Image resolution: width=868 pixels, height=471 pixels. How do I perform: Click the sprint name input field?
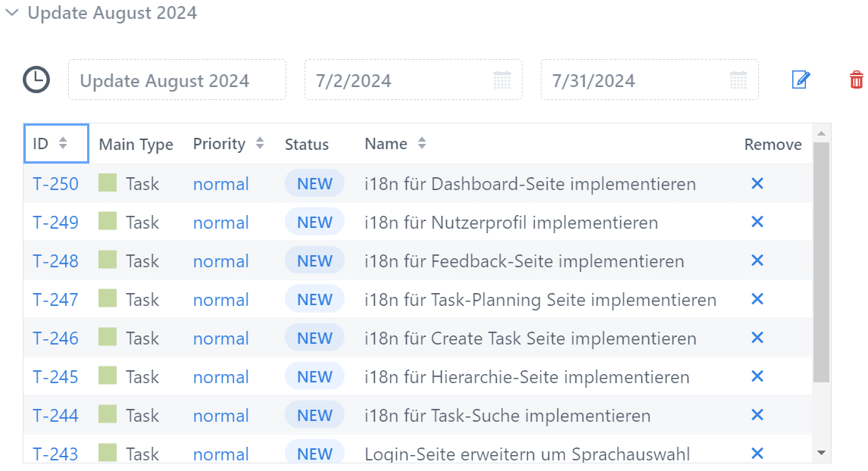pyautogui.click(x=177, y=80)
